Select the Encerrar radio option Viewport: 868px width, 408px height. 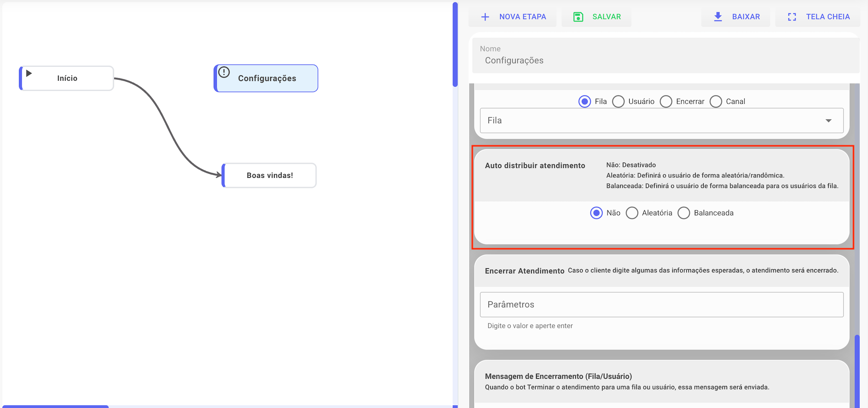[x=666, y=102]
